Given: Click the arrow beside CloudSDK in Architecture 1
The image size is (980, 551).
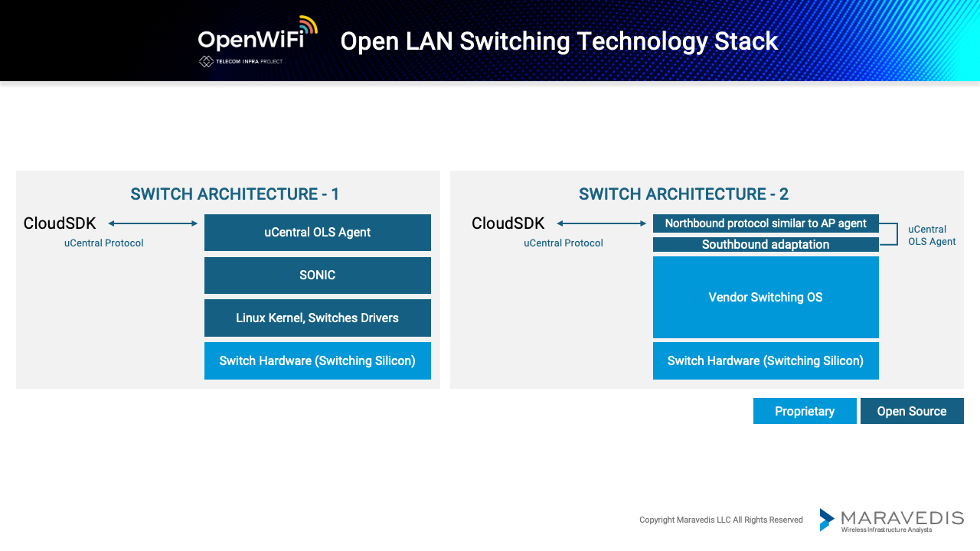Looking at the screenshot, I should 152,223.
